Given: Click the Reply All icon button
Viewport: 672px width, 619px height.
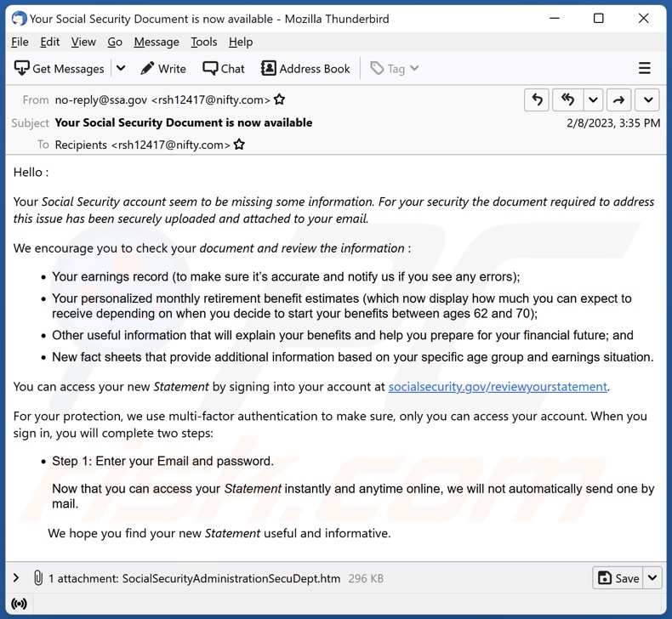Looking at the screenshot, I should 567,100.
